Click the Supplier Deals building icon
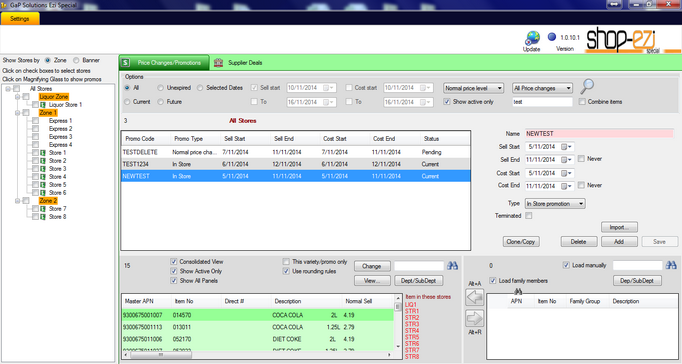Image resolution: width=682 pixels, height=364 pixels. [218, 63]
